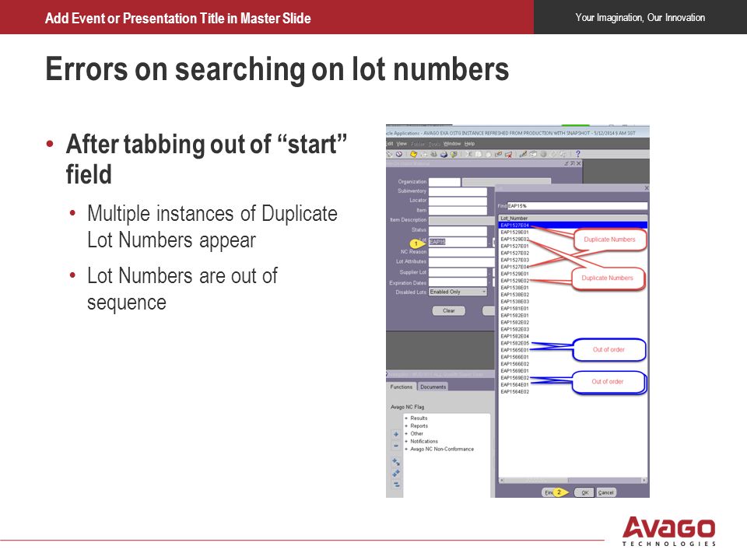The image size is (747, 560).
Task: Select lot EAP1569E01
Action: (514, 370)
